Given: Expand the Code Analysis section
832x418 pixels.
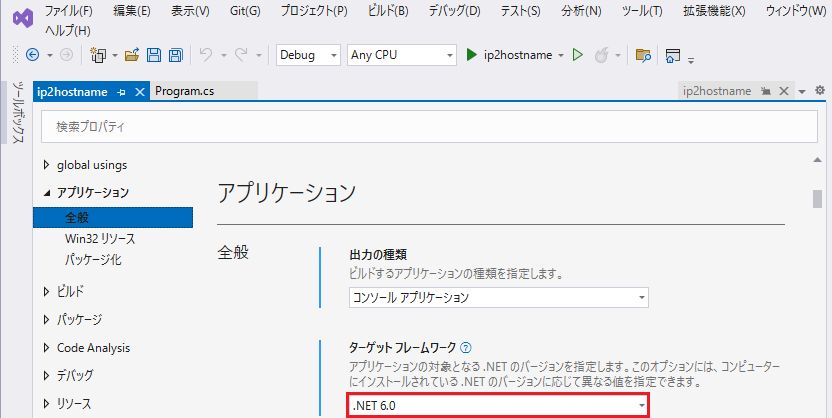Looking at the screenshot, I should click(x=46, y=348).
